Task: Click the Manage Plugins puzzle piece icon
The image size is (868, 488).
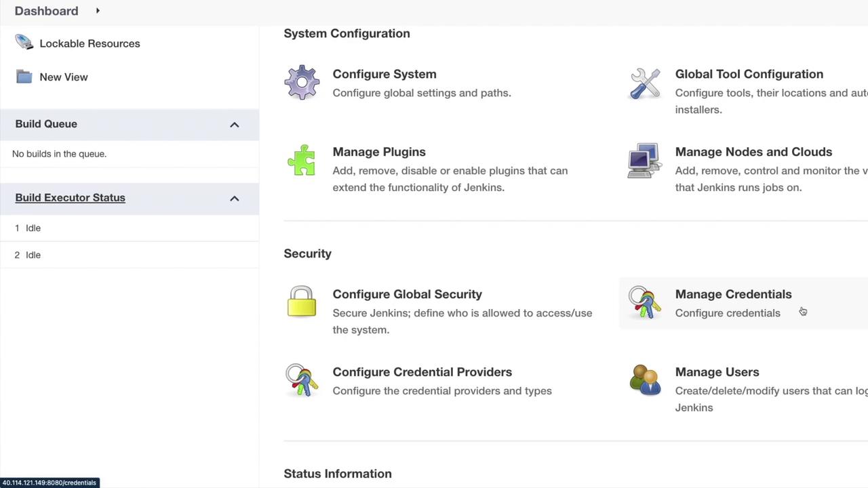Action: (x=302, y=161)
